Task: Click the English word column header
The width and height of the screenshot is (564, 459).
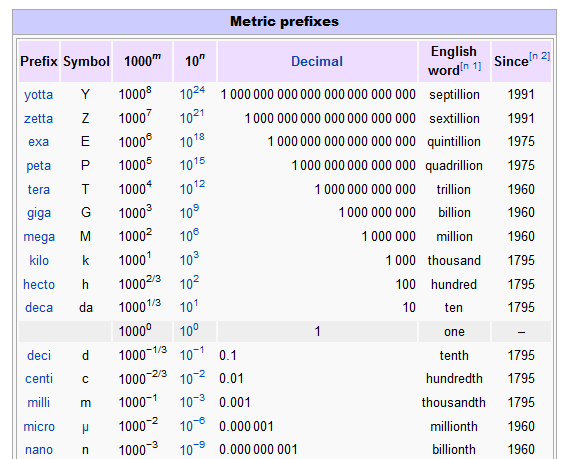Action: 454,61
